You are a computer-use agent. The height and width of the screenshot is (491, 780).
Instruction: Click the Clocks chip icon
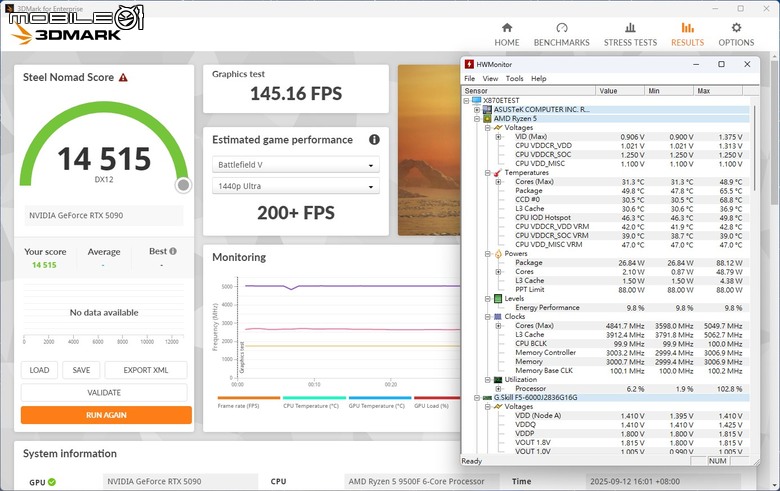(x=498, y=316)
